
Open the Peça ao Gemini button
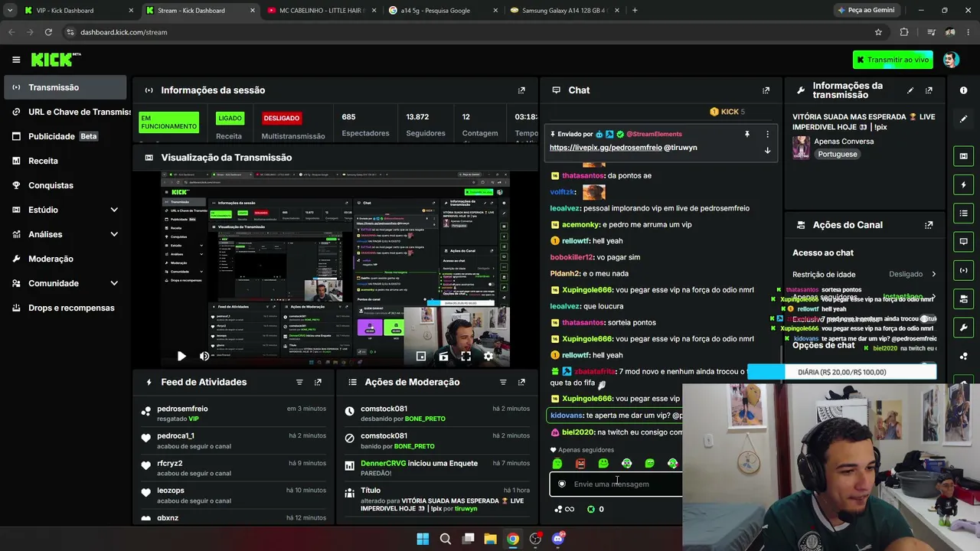coord(866,11)
